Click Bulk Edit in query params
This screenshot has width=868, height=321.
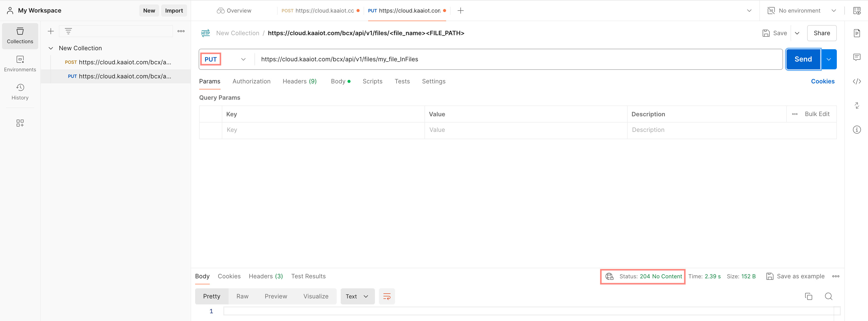[817, 114]
